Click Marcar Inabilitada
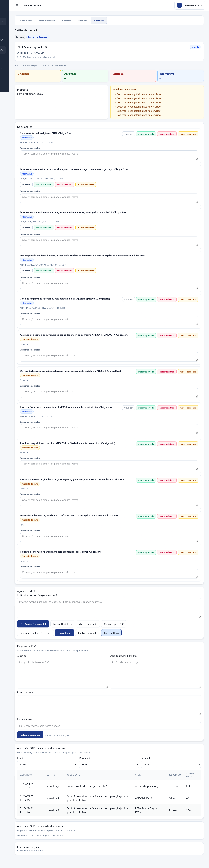This screenshot has width=209, height=868. tap(88, 624)
